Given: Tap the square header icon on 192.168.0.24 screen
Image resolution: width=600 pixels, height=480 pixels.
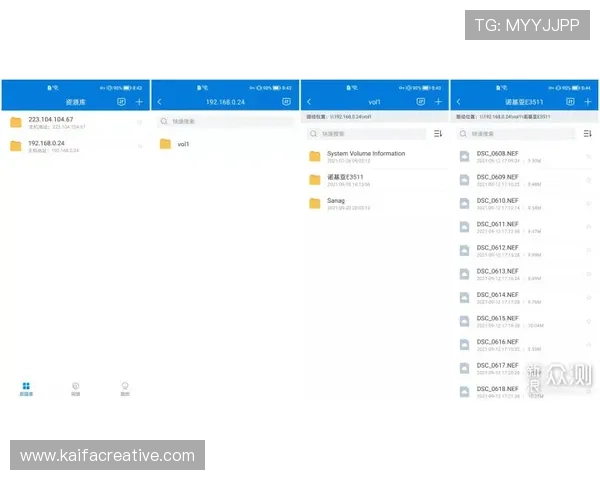Looking at the screenshot, I should 286,102.
